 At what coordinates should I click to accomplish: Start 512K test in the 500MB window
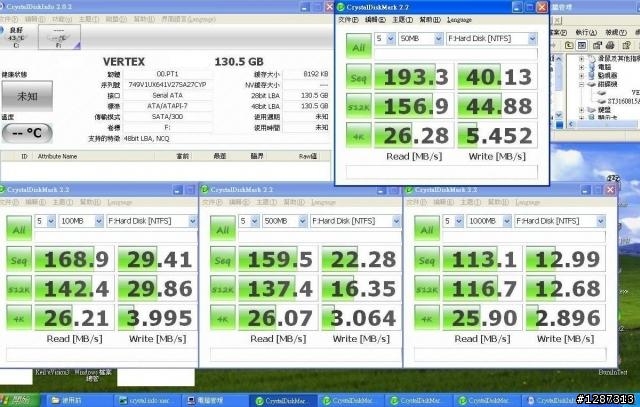coord(222,289)
